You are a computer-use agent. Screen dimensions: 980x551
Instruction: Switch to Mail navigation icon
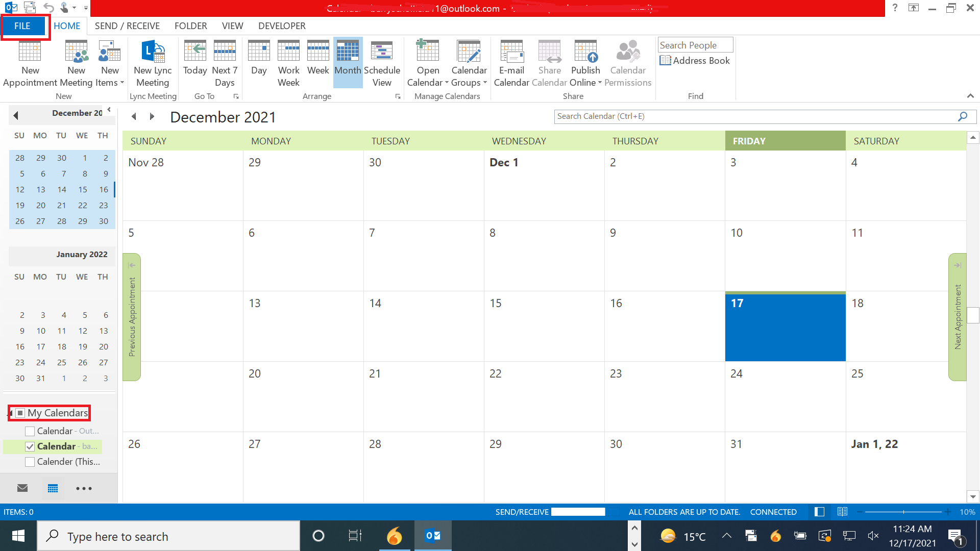22,488
